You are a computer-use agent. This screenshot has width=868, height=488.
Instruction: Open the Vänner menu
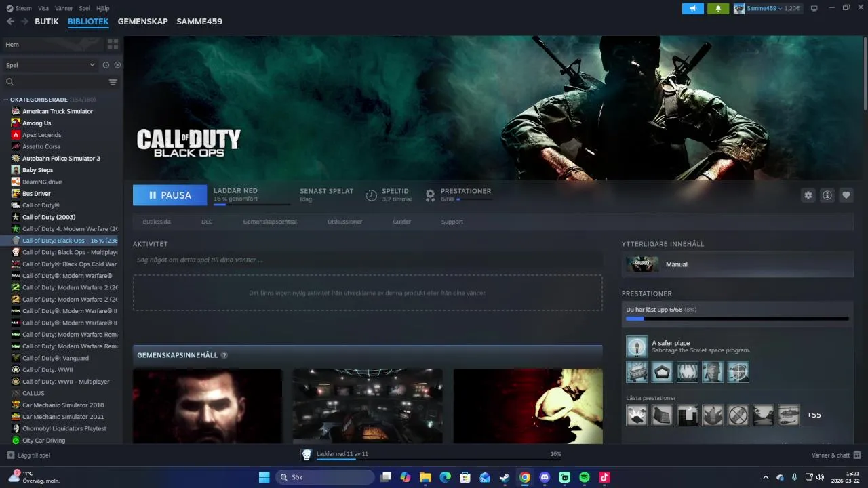coord(64,8)
